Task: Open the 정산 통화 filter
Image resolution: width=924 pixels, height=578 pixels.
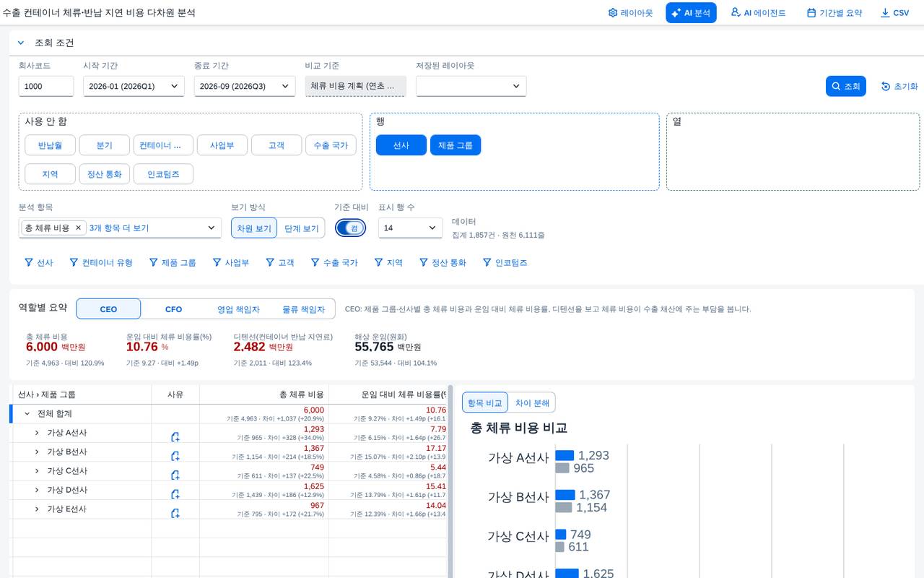Action: click(x=443, y=262)
